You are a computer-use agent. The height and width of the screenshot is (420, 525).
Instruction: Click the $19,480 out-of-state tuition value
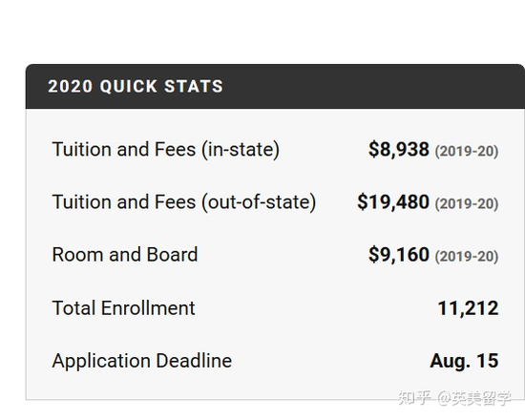[393, 202]
